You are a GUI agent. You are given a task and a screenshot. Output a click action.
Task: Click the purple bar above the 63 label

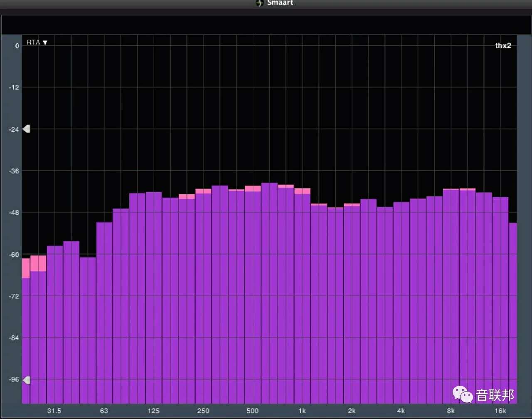pos(104,312)
